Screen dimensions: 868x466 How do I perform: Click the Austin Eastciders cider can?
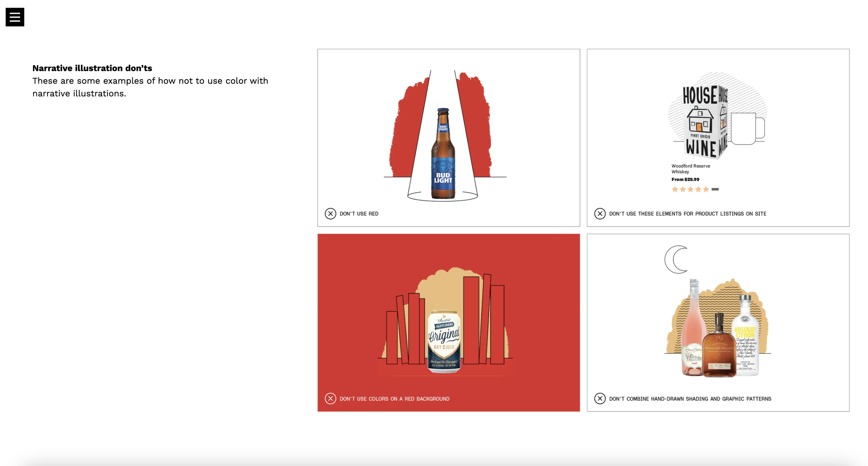(x=444, y=341)
